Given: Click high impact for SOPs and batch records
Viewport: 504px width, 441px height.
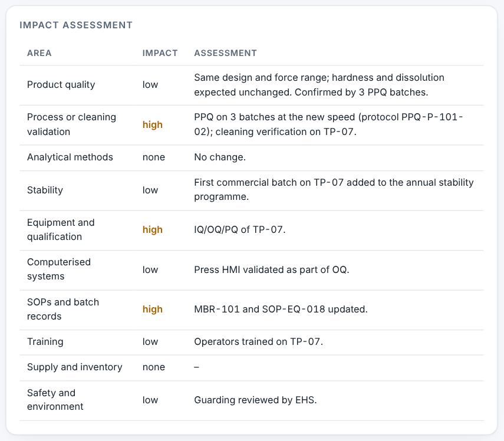Looking at the screenshot, I should pos(152,309).
